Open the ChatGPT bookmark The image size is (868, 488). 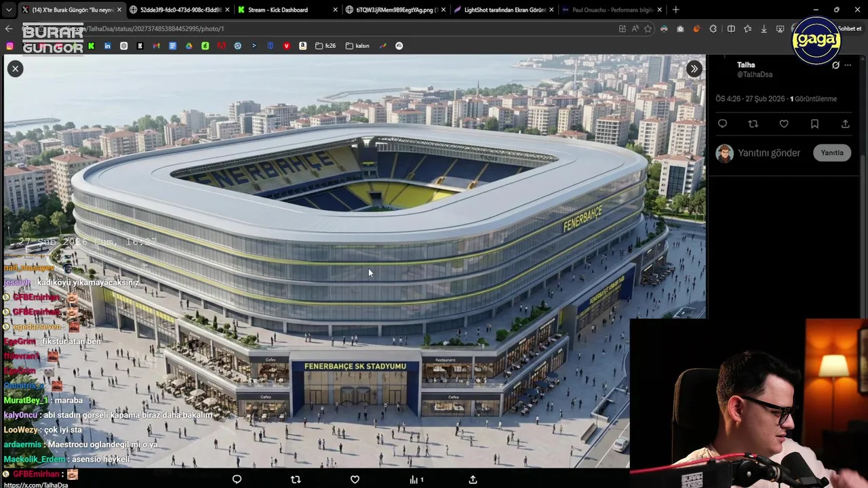tap(123, 46)
